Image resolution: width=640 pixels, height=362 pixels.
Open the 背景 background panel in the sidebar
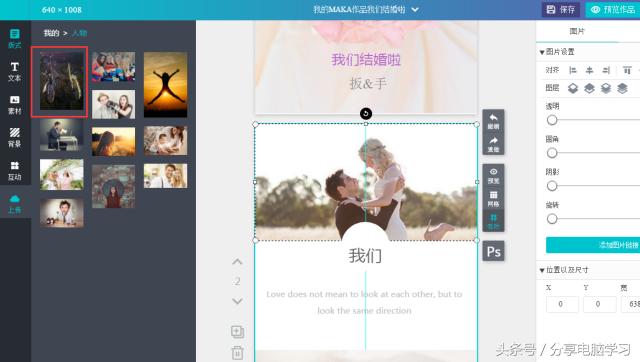tap(15, 138)
